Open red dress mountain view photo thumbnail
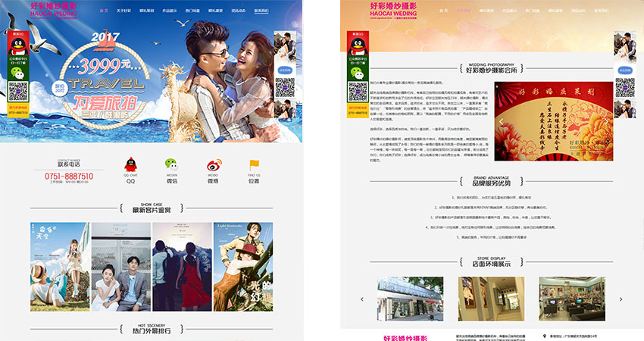Screen dimensions: 644x341 pyautogui.click(x=183, y=267)
